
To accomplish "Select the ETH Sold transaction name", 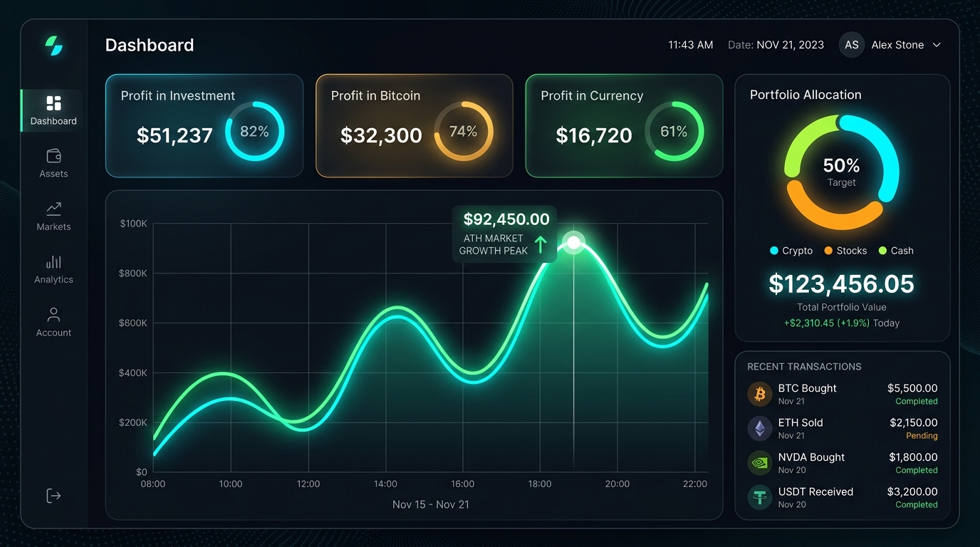I will (801, 423).
